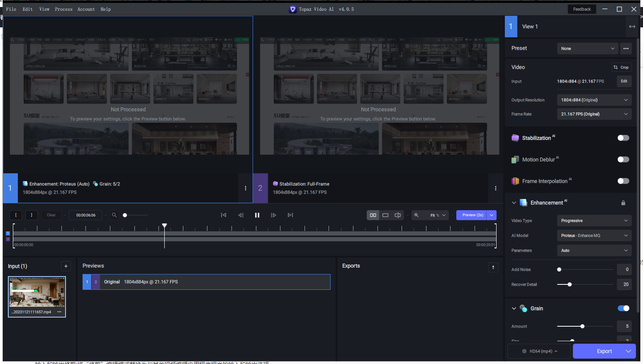The width and height of the screenshot is (643, 364).
Task: Open more options for input video file
Action: pyautogui.click(x=59, y=312)
